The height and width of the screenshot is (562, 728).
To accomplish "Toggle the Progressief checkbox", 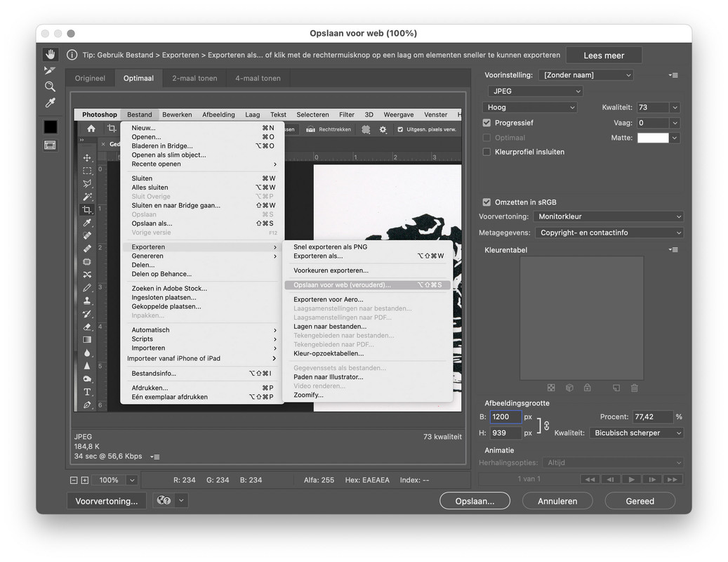I will 487,123.
